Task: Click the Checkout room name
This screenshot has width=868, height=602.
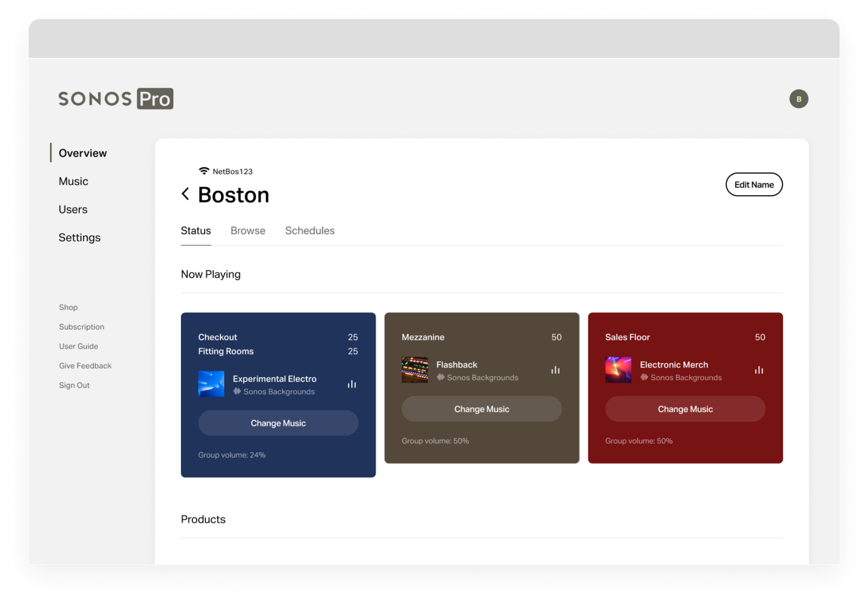Action: click(x=218, y=337)
